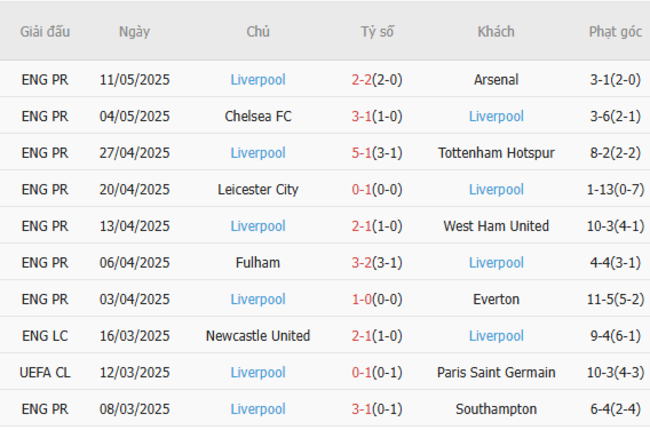650x430 pixels.
Task: Open West Ham United team page
Action: (496, 226)
